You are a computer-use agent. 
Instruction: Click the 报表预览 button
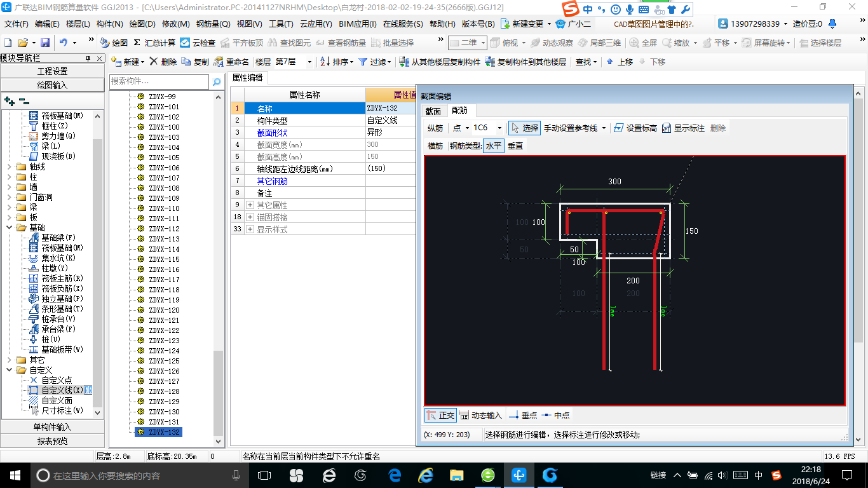coord(52,441)
